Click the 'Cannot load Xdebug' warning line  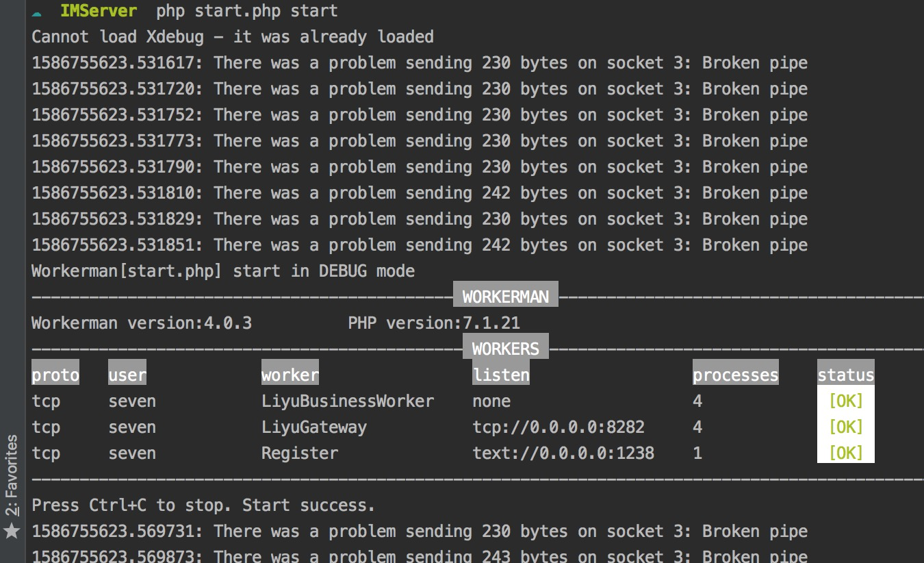233,36
